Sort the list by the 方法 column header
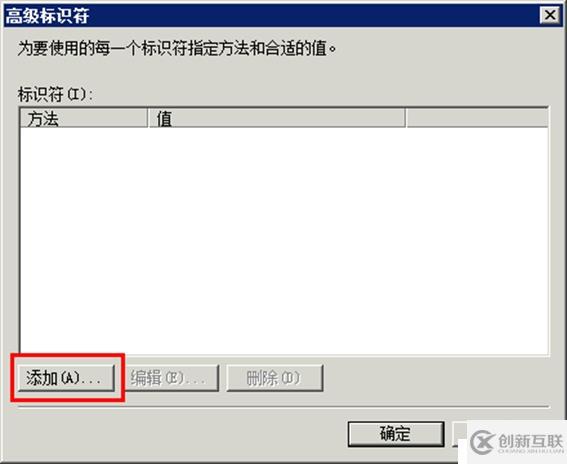 [x=84, y=118]
